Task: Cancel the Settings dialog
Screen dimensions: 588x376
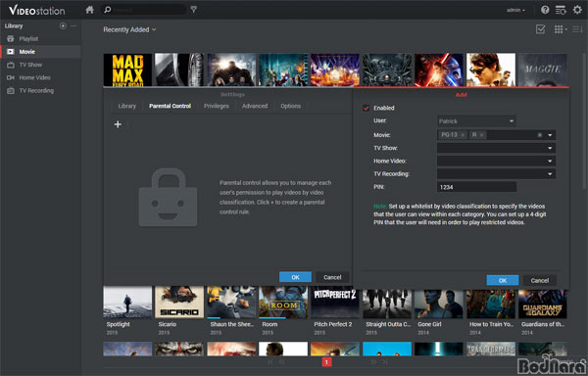Action: pyautogui.click(x=332, y=277)
